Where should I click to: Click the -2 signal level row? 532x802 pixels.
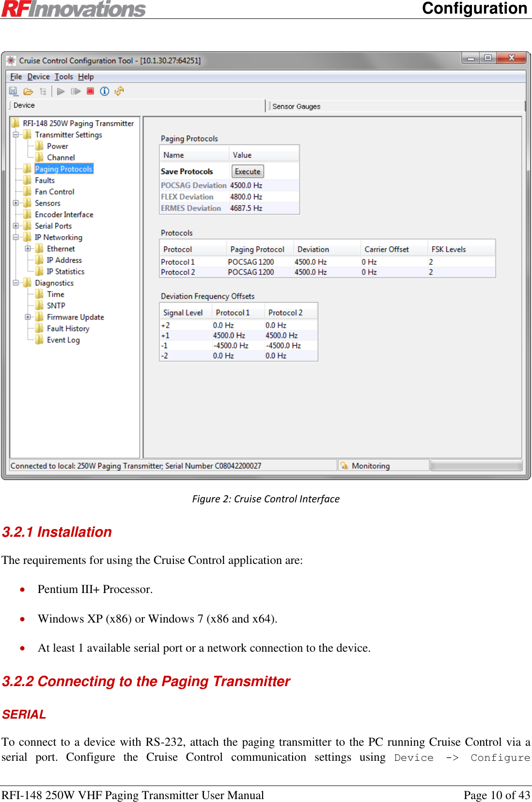click(x=238, y=355)
